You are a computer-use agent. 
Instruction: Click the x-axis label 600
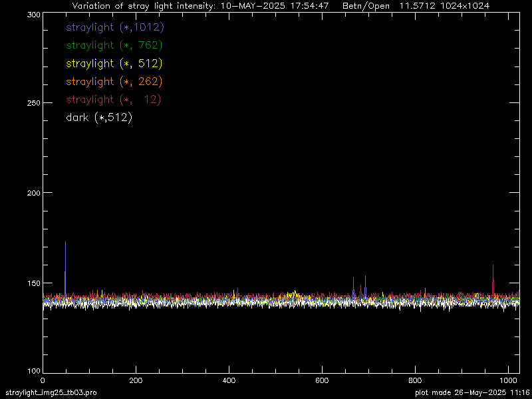(322, 380)
